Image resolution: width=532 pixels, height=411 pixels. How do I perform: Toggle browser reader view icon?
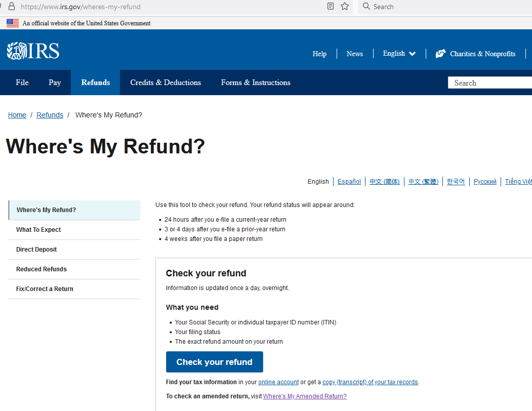(x=331, y=7)
